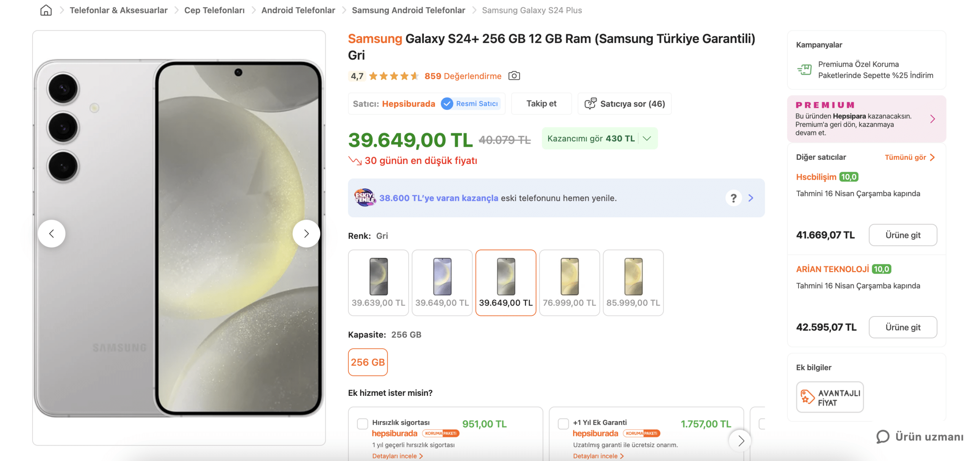
Task: Choose the 76.999,00 TL yellow color swatch
Action: [x=569, y=283]
